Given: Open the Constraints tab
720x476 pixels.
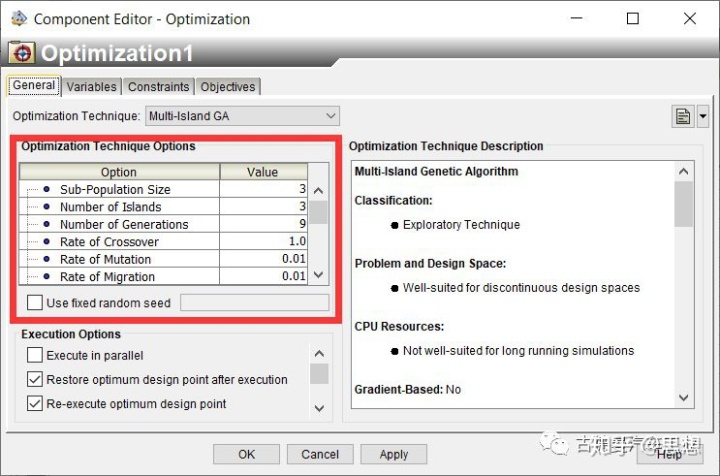Looking at the screenshot, I should pos(158,87).
